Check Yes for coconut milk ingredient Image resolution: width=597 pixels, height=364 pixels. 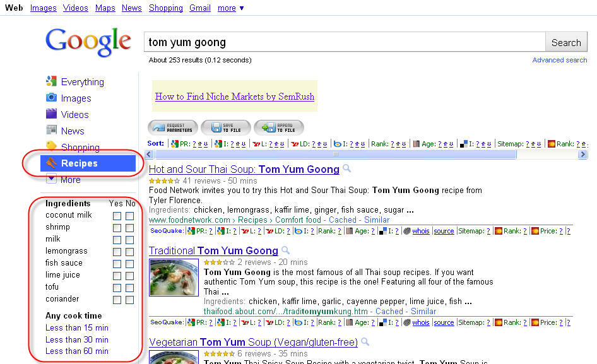click(x=117, y=216)
